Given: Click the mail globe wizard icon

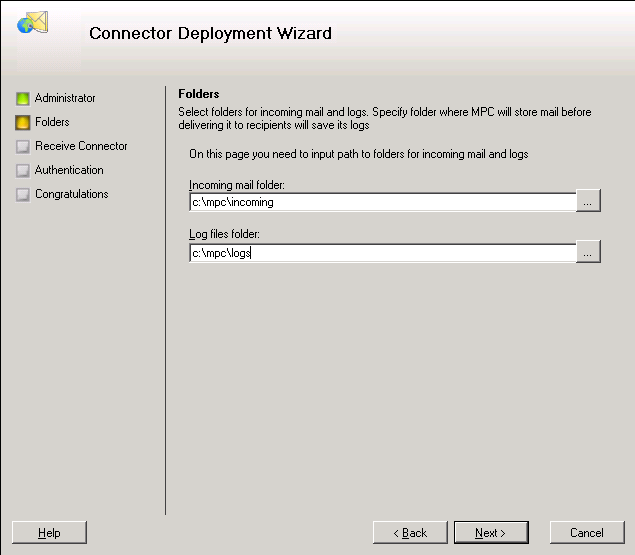Looking at the screenshot, I should pos(32,22).
